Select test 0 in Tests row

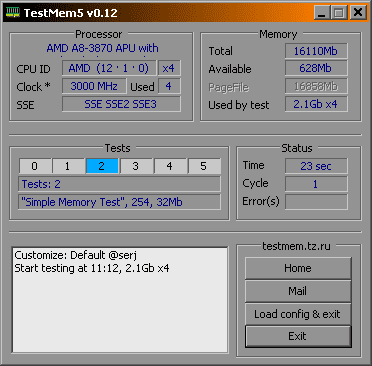click(x=35, y=166)
